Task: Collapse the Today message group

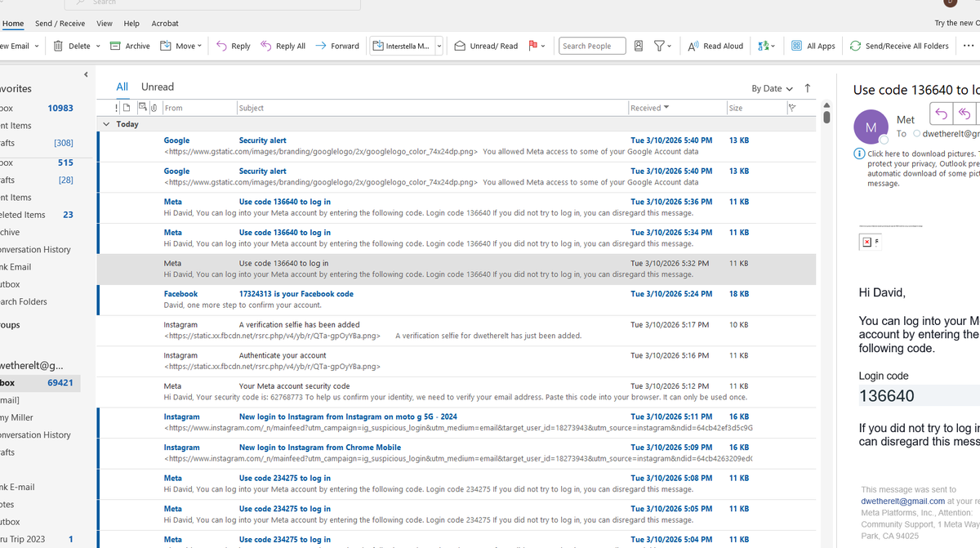Action: click(105, 124)
